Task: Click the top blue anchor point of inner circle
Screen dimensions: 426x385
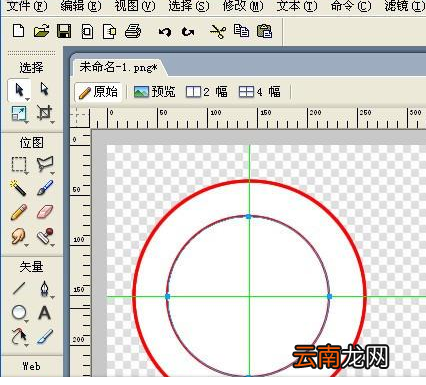Action: coord(249,217)
